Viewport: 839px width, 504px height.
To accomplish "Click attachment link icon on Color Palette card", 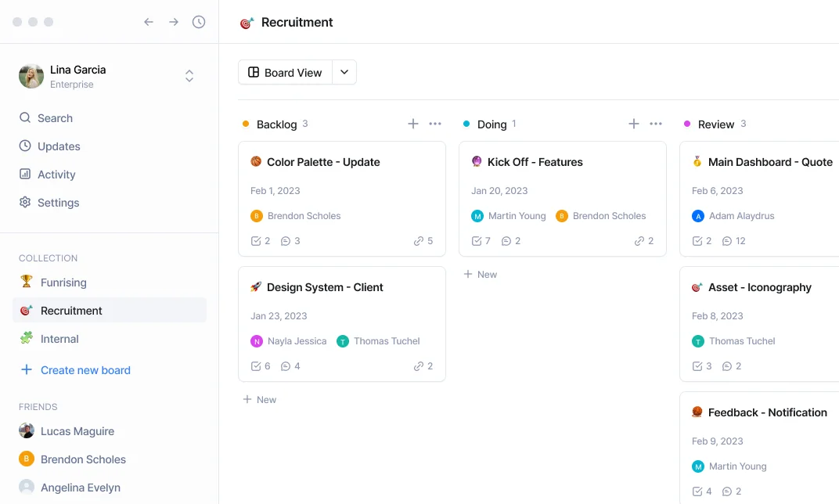I will pos(419,241).
